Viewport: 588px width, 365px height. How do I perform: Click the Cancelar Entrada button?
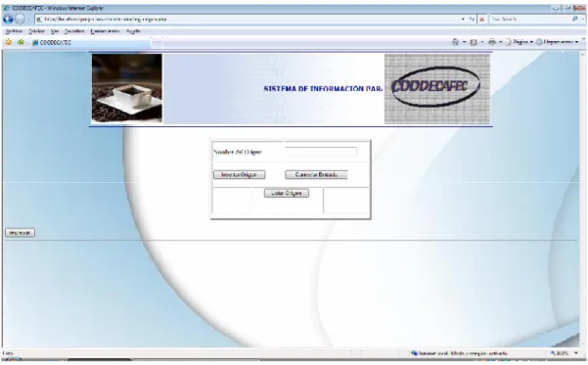tap(316, 175)
